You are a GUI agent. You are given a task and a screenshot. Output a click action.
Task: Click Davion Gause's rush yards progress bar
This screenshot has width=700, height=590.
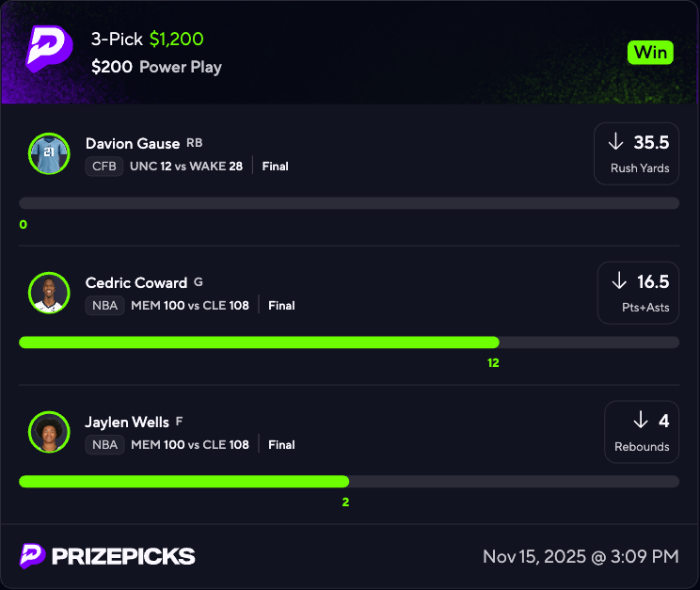(x=349, y=203)
